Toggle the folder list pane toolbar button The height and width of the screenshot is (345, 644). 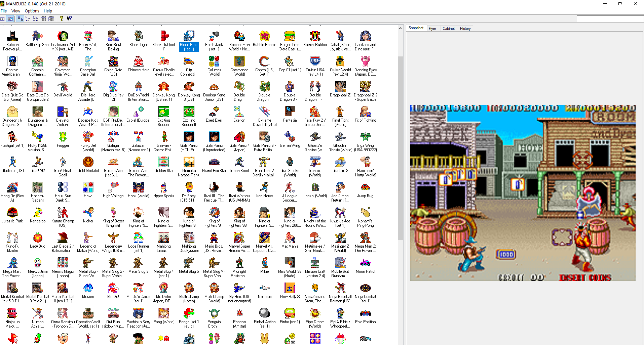coord(2,19)
